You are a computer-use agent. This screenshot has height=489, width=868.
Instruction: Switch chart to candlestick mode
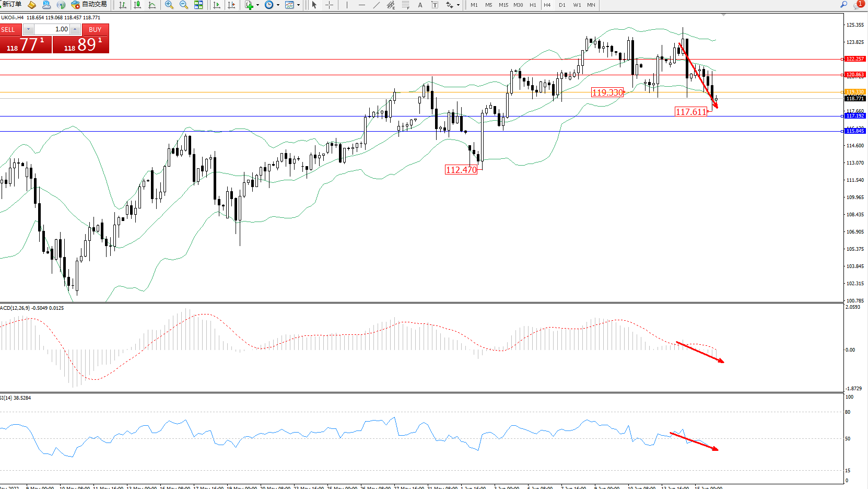[x=137, y=5]
